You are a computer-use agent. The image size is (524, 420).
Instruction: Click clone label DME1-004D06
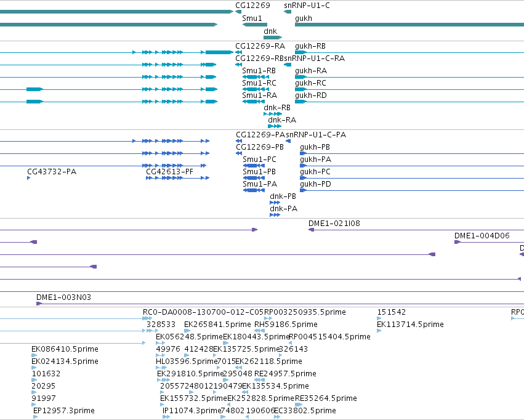coord(482,236)
